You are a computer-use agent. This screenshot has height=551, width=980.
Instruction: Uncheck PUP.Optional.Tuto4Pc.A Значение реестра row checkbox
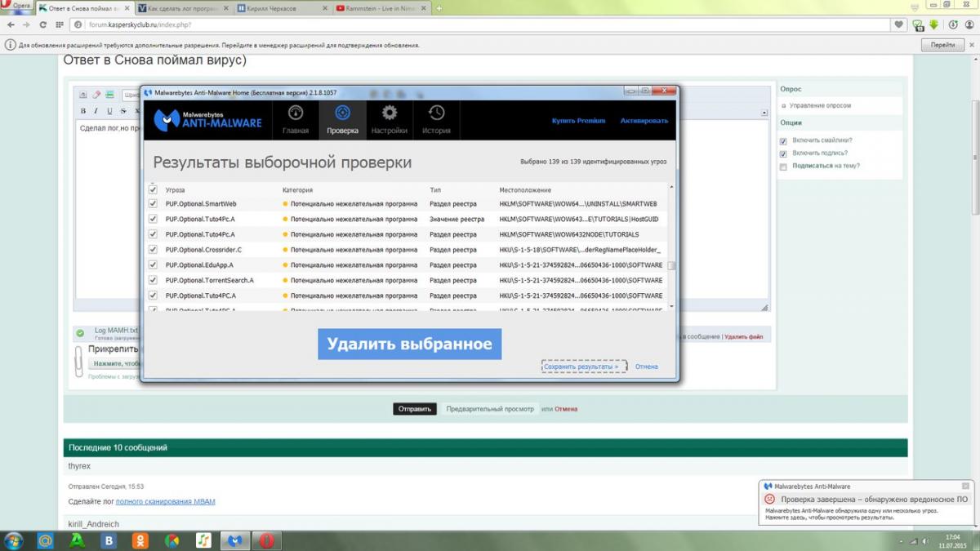point(153,219)
